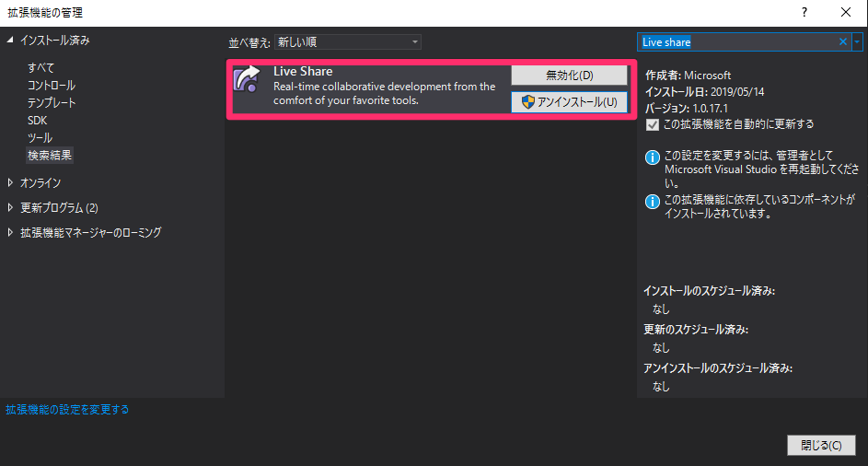Select すべて category
This screenshot has width=868, height=466.
pos(41,67)
